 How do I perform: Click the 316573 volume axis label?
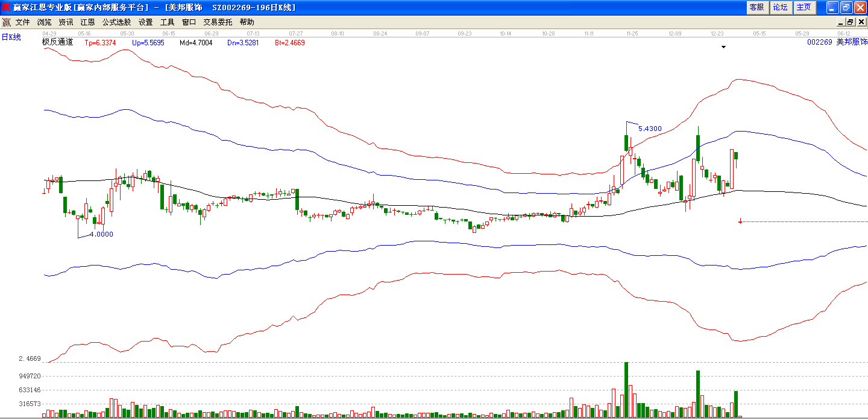(x=30, y=404)
